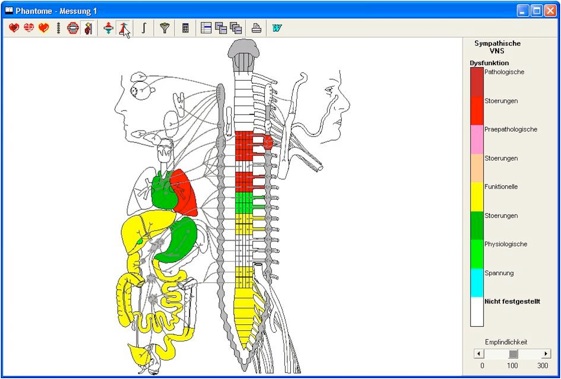
Task: Open the funnel filter tool
Action: click(165, 28)
